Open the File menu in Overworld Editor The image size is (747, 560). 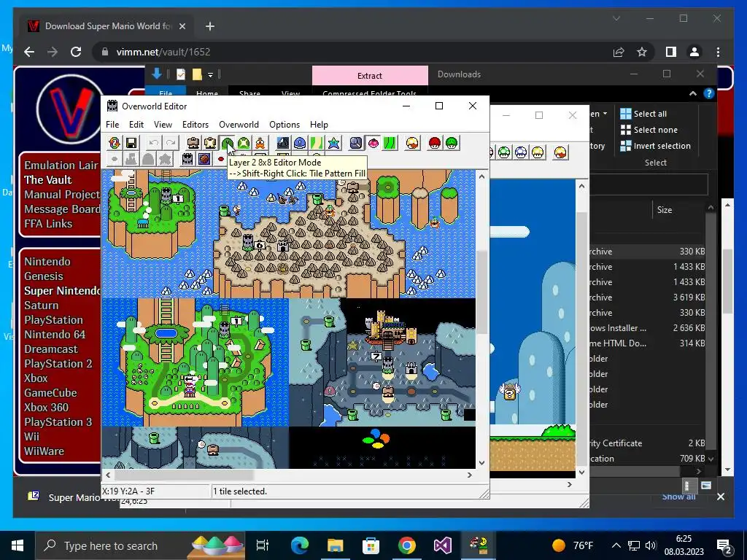point(112,124)
